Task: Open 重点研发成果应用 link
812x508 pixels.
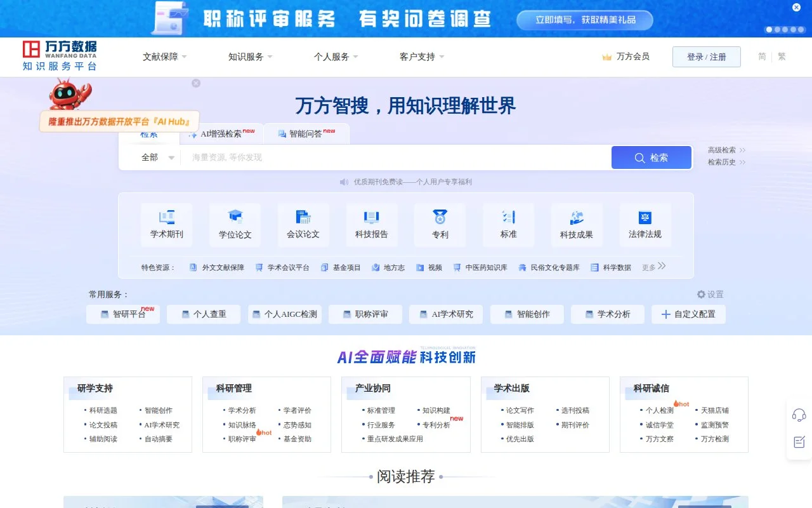Action: click(395, 439)
